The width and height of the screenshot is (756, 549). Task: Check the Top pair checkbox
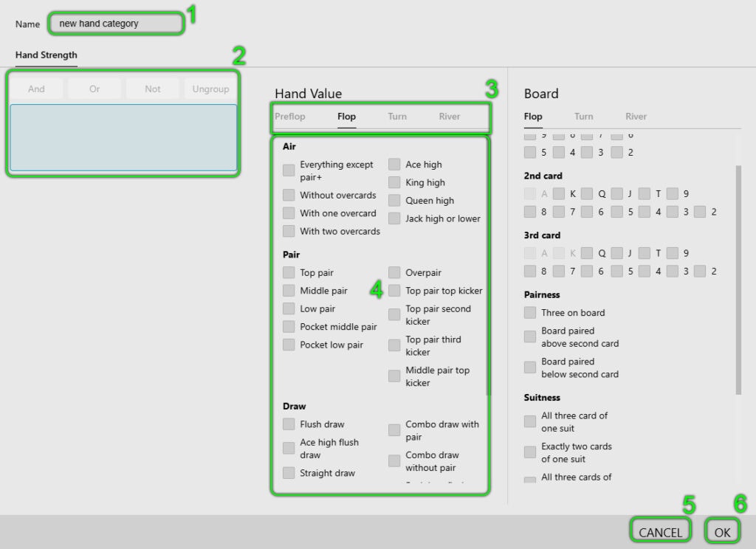tap(289, 273)
